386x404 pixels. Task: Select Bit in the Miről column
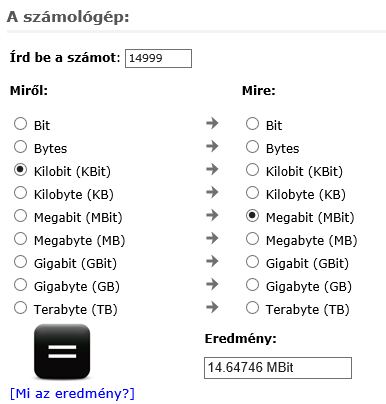point(20,124)
